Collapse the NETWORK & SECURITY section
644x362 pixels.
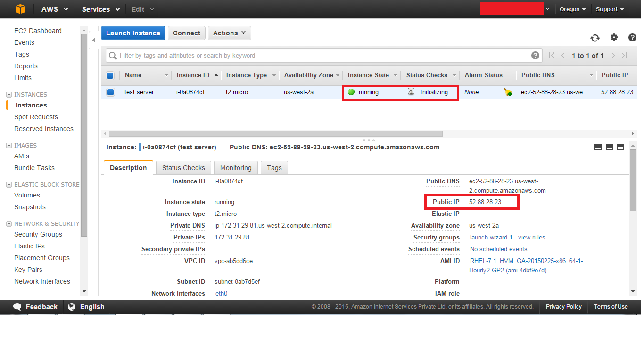coord(9,224)
